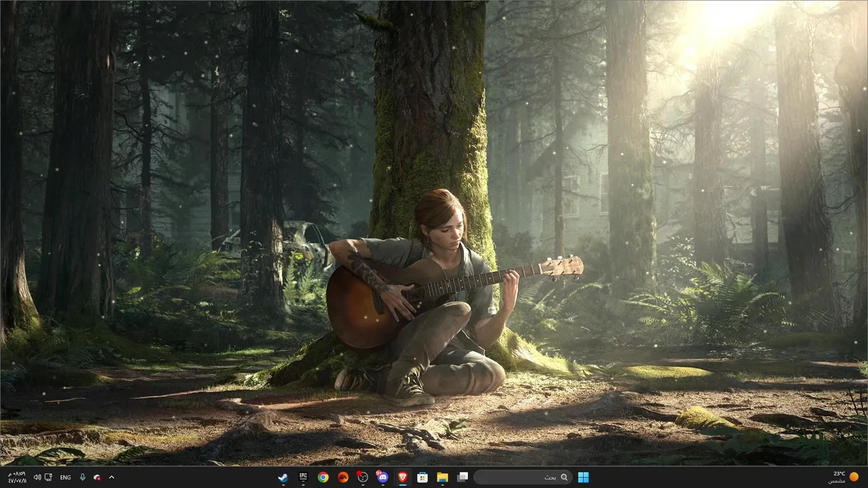The image size is (868, 488).
Task: Click the microphone tray icon
Action: click(x=83, y=477)
